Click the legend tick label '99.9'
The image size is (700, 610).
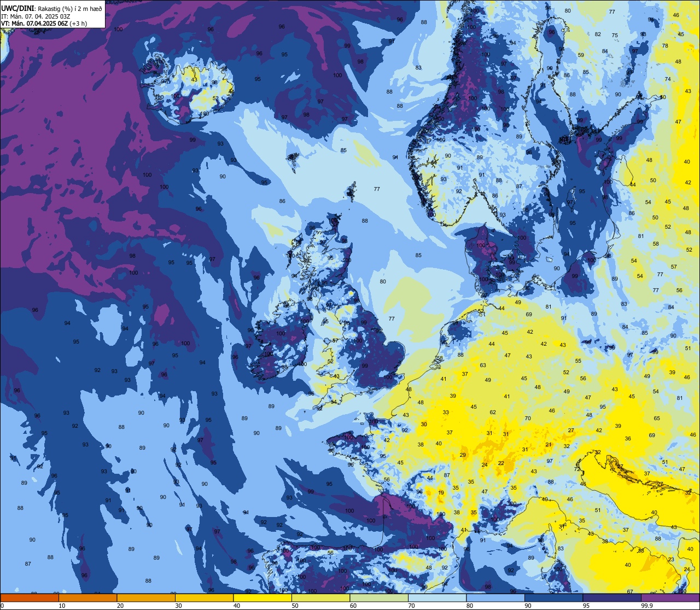click(647, 606)
